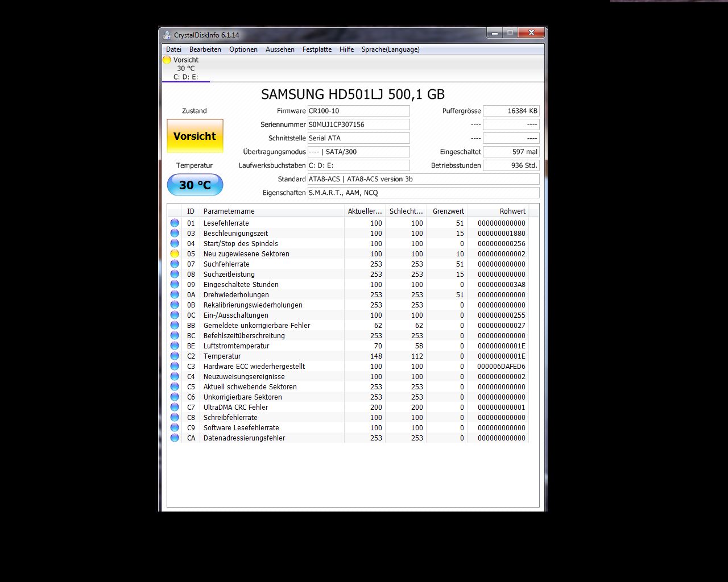The height and width of the screenshot is (582, 728).
Task: Click the Schnittstelle field Serial ATA
Action: [x=358, y=138]
